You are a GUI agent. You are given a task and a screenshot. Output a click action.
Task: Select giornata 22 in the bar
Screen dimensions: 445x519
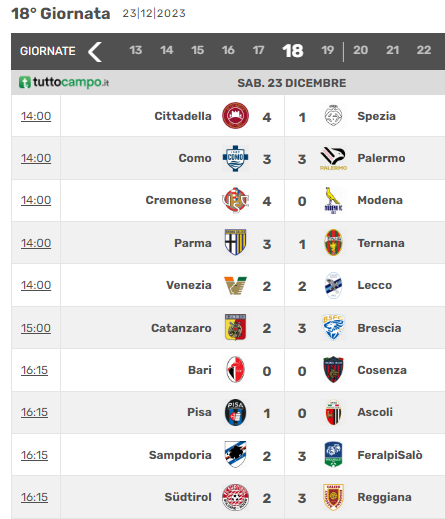[x=424, y=50]
